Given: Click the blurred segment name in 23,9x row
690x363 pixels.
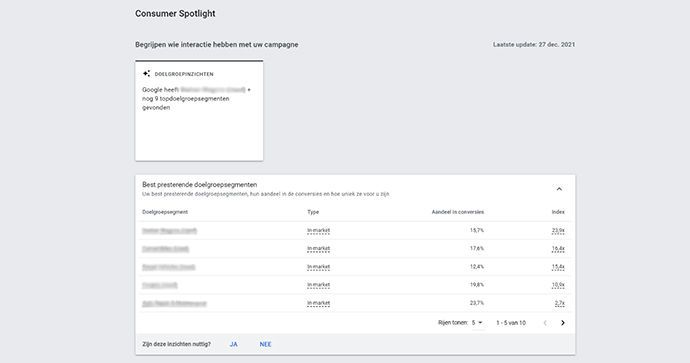Looking at the screenshot, I should [169, 231].
